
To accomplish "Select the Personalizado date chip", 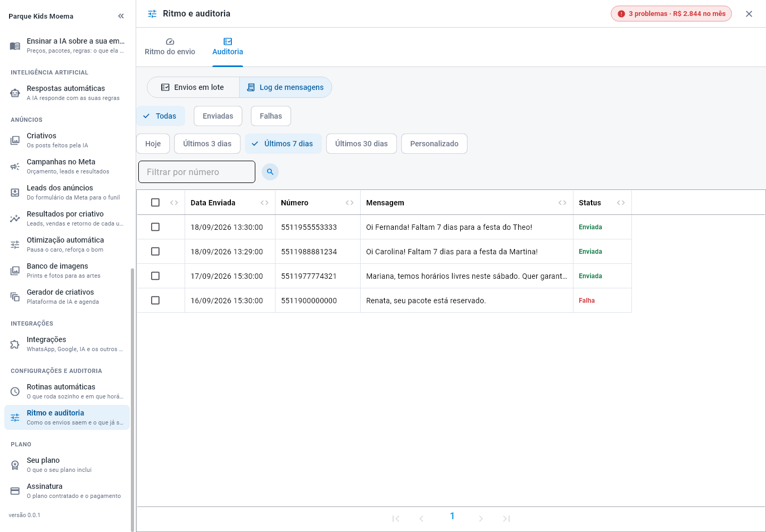I will (x=434, y=144).
